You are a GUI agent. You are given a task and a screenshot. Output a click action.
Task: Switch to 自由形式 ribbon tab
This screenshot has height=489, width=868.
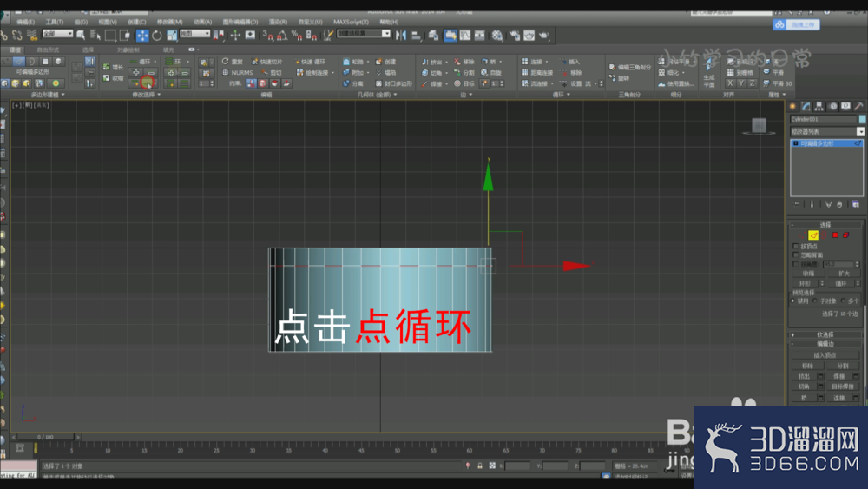(48, 50)
